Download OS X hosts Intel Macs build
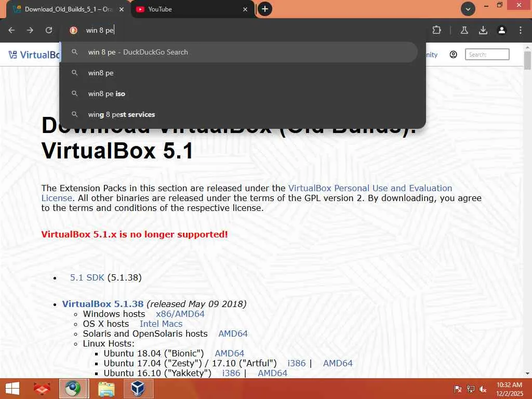 click(x=161, y=324)
